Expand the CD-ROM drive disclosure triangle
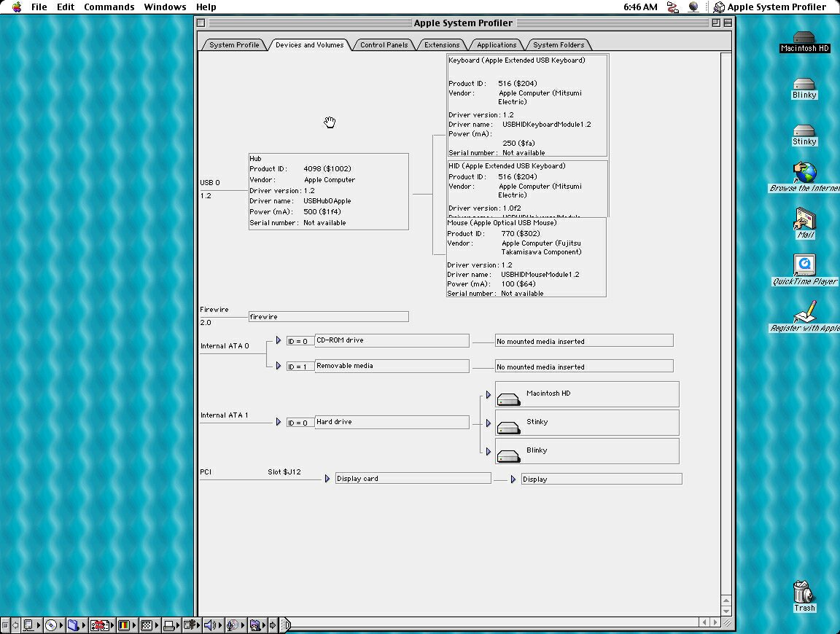The width and height of the screenshot is (840, 634). coord(279,340)
